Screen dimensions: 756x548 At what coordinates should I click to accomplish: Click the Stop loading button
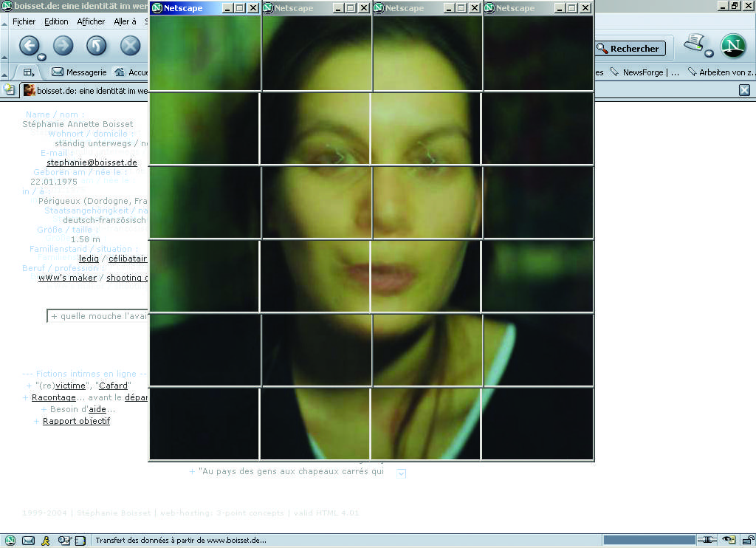tap(130, 46)
